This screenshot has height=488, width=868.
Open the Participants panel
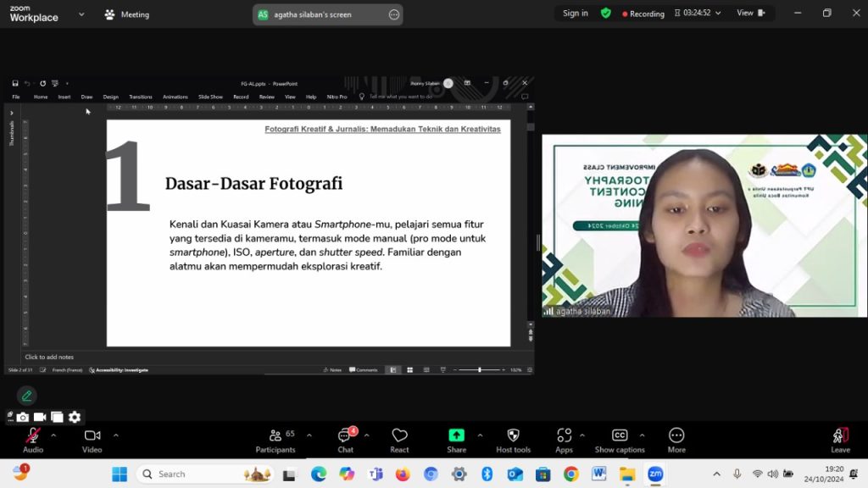[275, 436]
